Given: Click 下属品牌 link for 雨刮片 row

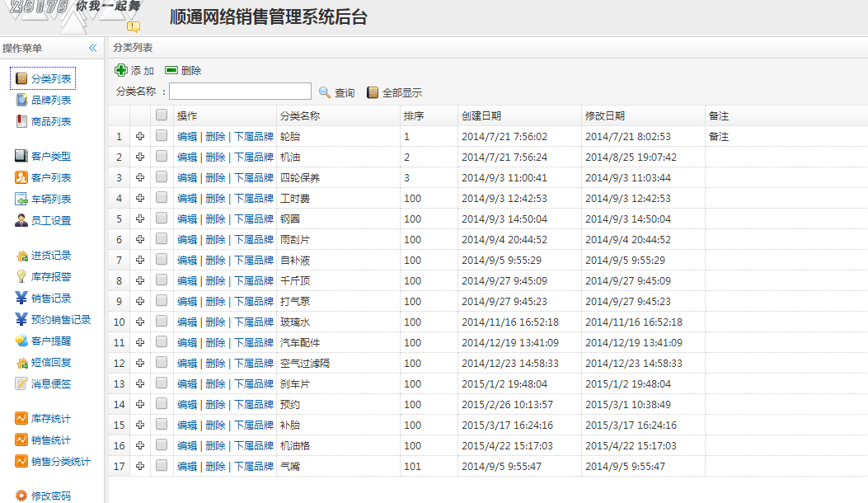Looking at the screenshot, I should [254, 239].
